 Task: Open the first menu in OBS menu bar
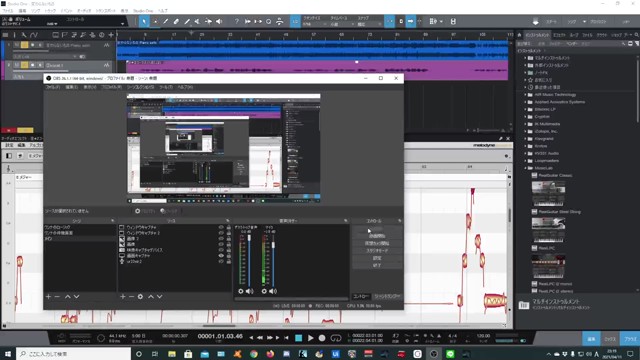(x=52, y=87)
